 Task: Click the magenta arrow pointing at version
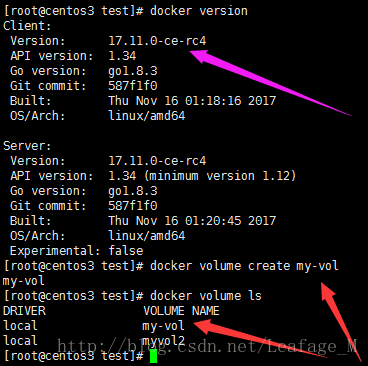(x=270, y=83)
